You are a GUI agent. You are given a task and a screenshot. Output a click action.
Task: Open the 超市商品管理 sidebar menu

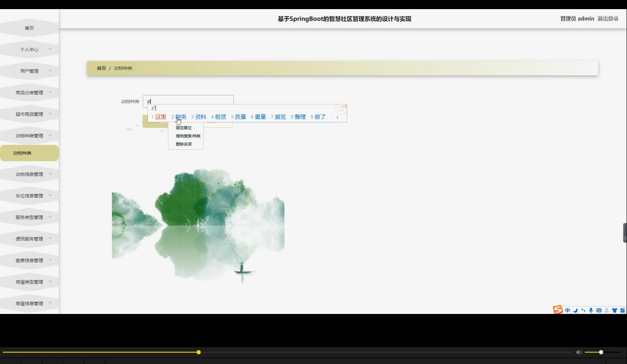[29, 114]
